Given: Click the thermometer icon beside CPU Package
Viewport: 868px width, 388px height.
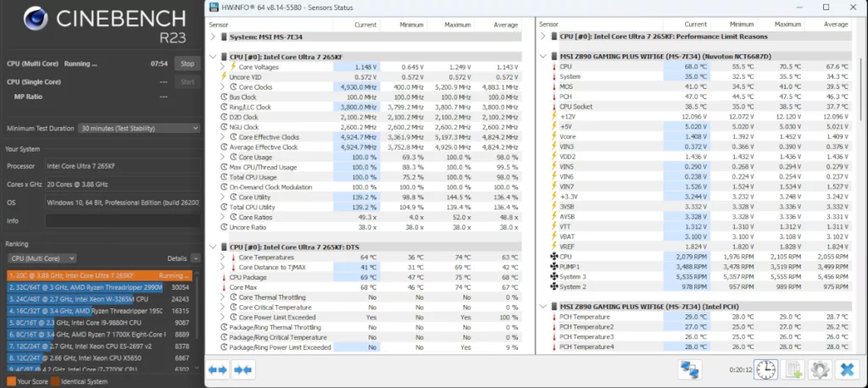Looking at the screenshot, I should [x=224, y=277].
